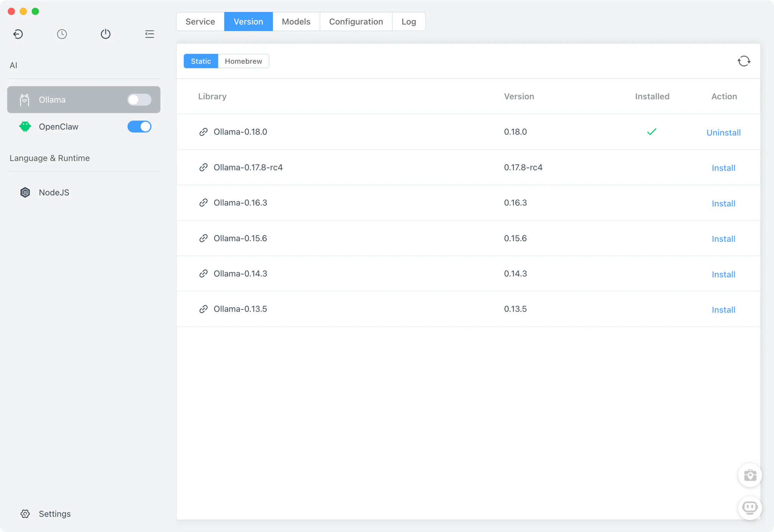Select NodeJS in the sidebar

pos(54,192)
